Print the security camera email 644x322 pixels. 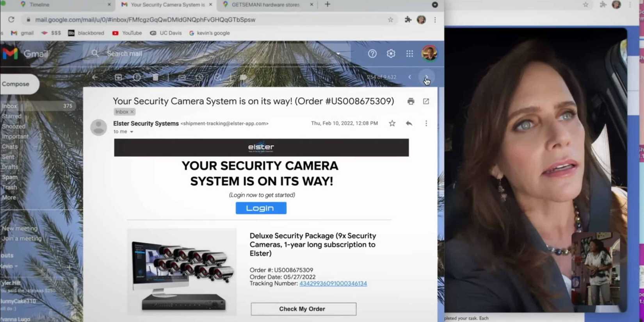(x=411, y=101)
